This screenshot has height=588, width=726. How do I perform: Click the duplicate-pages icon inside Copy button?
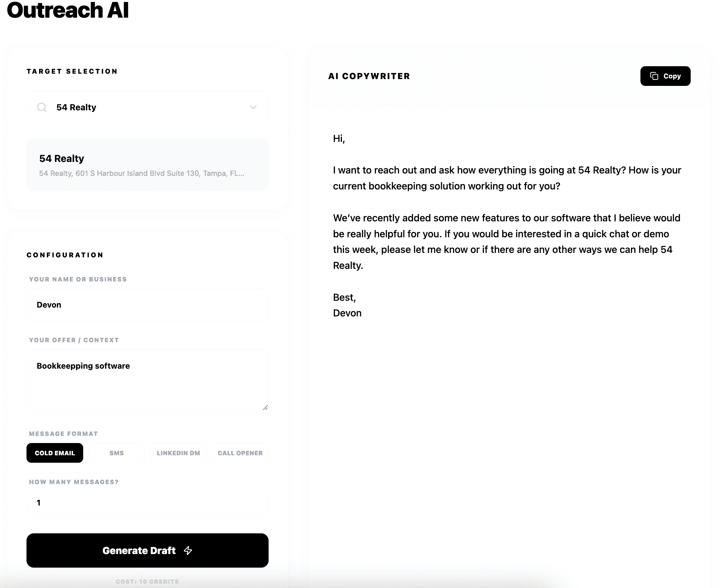[x=654, y=76]
